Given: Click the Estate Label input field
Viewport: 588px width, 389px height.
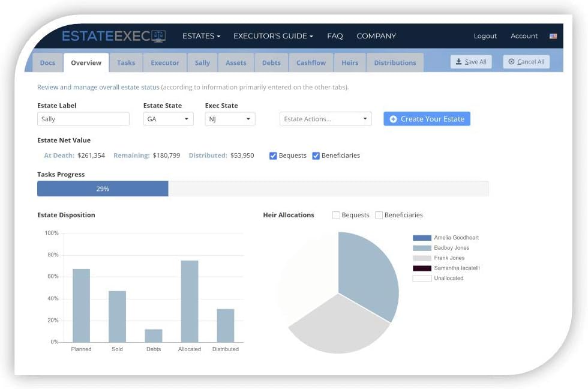Looking at the screenshot, I should click(x=83, y=119).
